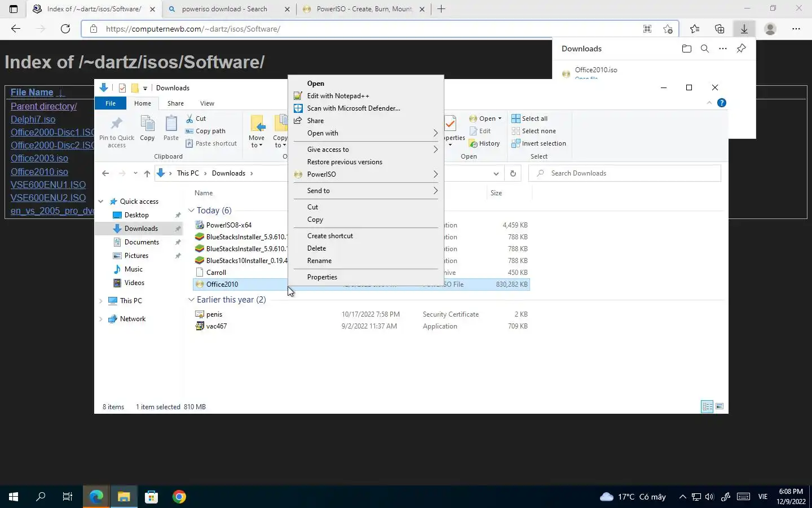812x508 pixels.
Task: Open Delphi7.iso link
Action: tap(33, 119)
